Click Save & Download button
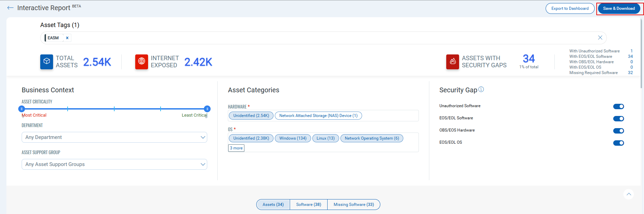The height and width of the screenshot is (214, 644). 619,8
